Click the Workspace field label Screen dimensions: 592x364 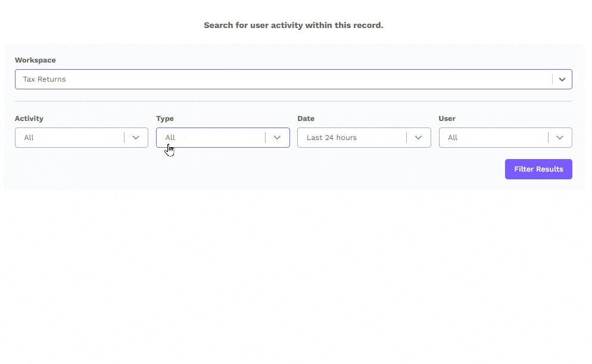35,60
